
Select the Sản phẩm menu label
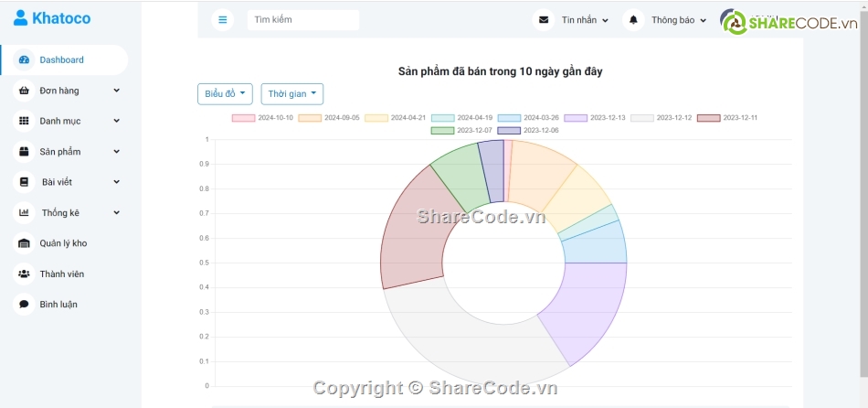click(59, 151)
